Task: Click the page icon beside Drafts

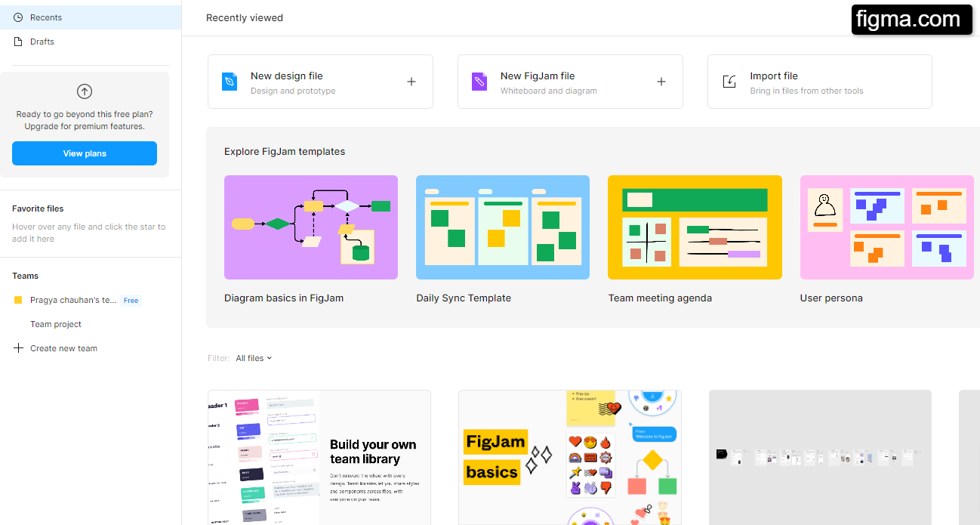Action: click(18, 42)
